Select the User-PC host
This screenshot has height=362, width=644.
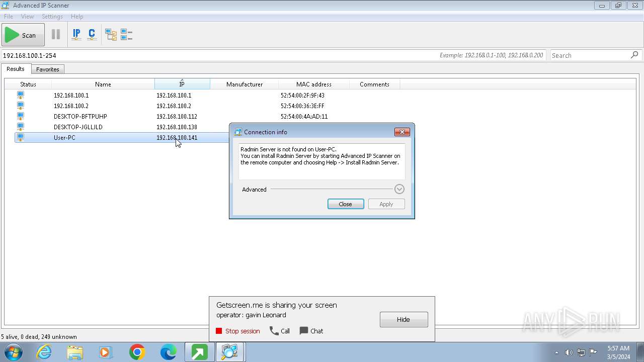[x=64, y=137]
